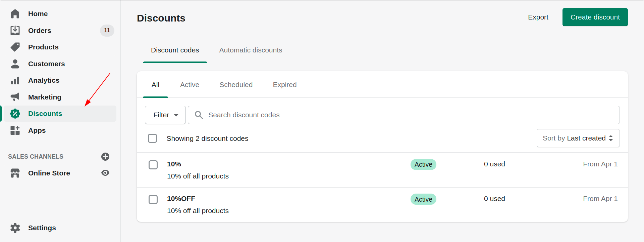
Task: Open the 10% discount code
Action: pos(174,164)
